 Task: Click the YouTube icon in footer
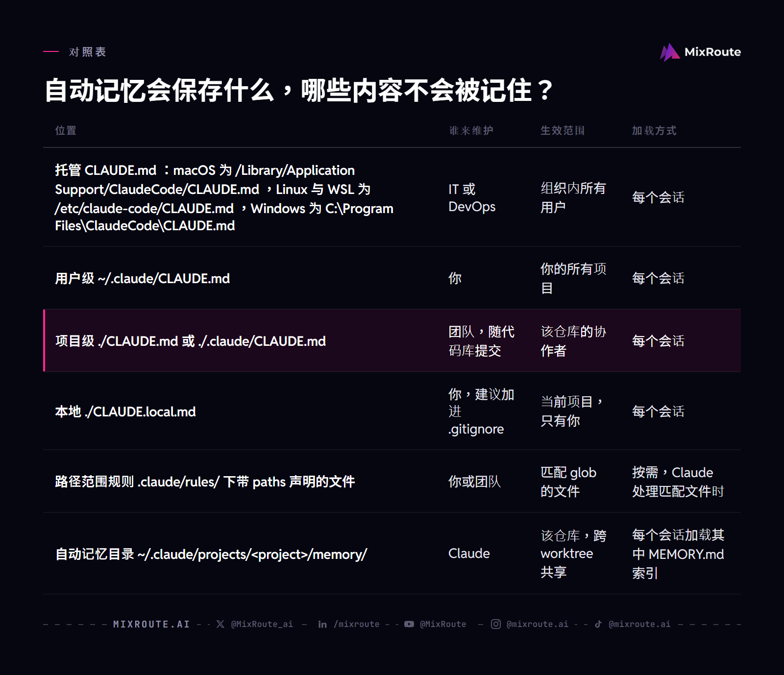pyautogui.click(x=409, y=624)
